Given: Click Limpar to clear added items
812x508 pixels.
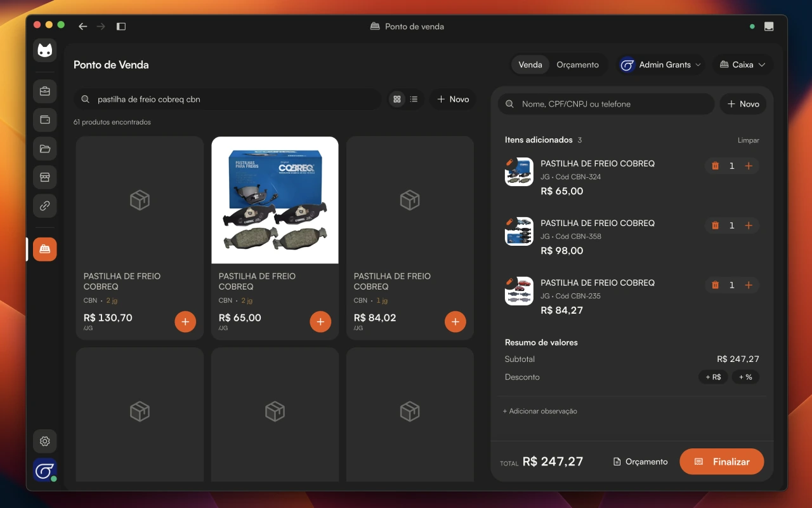Looking at the screenshot, I should tap(748, 140).
